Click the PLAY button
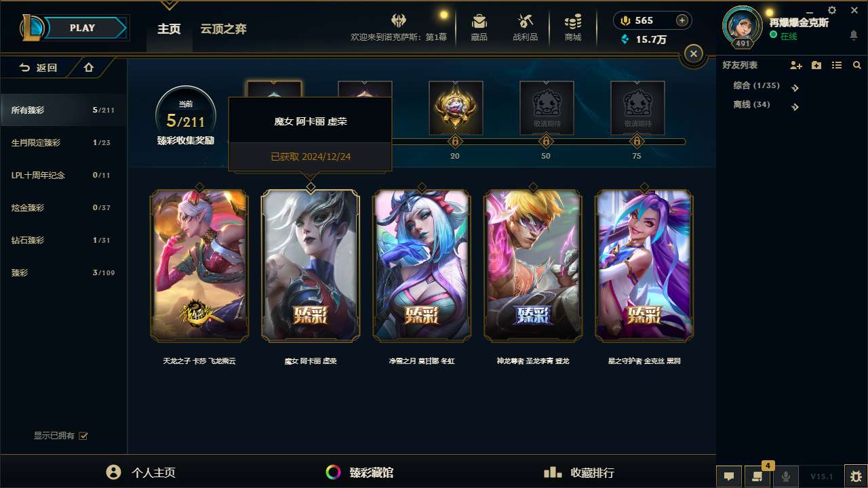Screen dimensions: 868x488 coord(83,28)
